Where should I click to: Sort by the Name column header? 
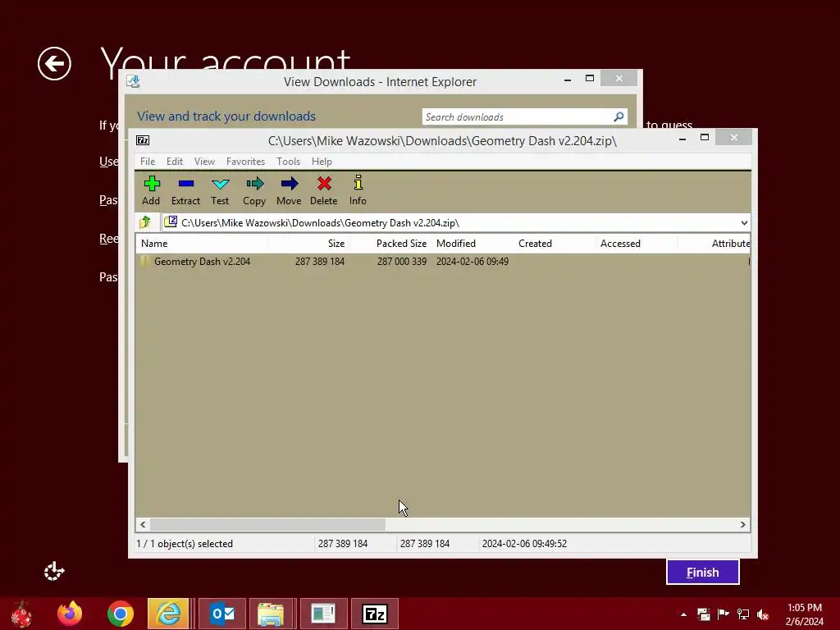(202, 243)
